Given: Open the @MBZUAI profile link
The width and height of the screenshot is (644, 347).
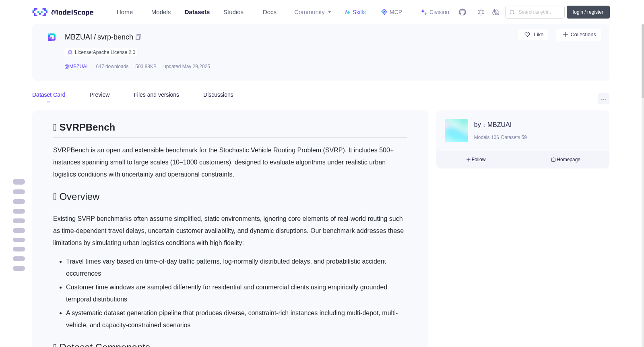Looking at the screenshot, I should pos(76,66).
